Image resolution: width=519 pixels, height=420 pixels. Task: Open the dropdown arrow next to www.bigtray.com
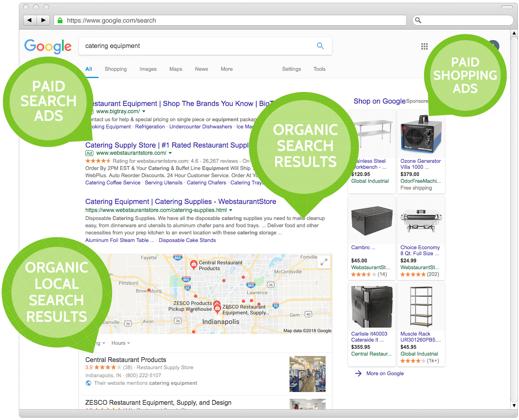(x=144, y=112)
